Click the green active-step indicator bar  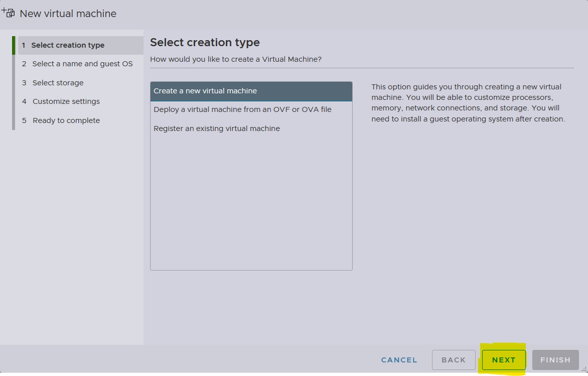coord(14,45)
